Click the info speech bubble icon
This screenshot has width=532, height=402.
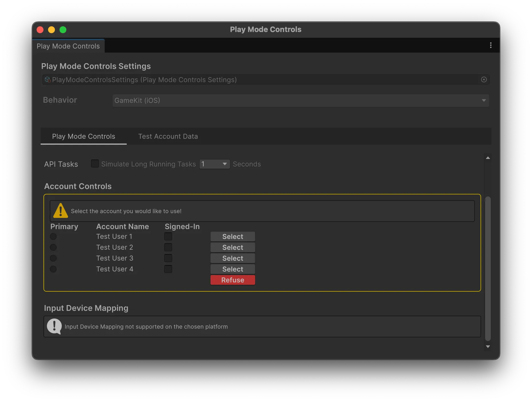tap(54, 326)
